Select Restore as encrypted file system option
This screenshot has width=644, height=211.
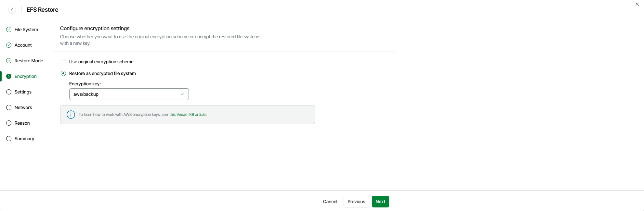coord(63,73)
